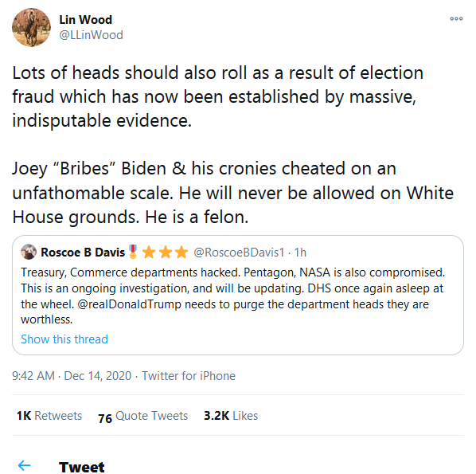Click Roscoe B Davis's small avatar
The width and height of the screenshot is (476, 474).
(29, 252)
